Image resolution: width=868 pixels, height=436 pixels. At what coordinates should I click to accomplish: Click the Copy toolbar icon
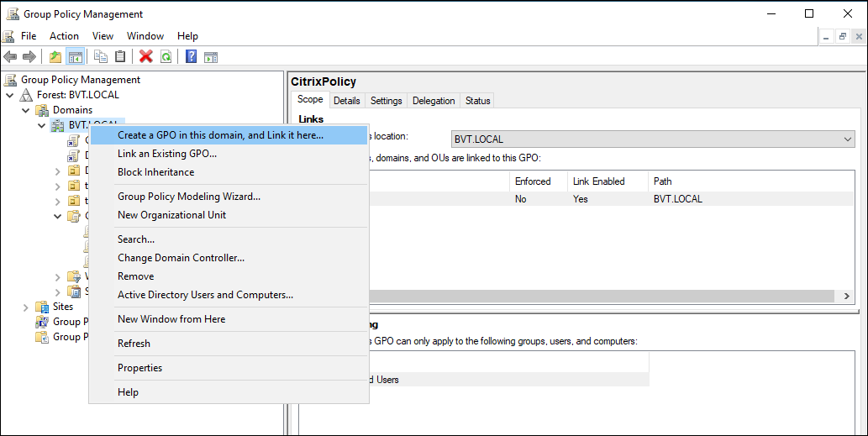click(101, 57)
